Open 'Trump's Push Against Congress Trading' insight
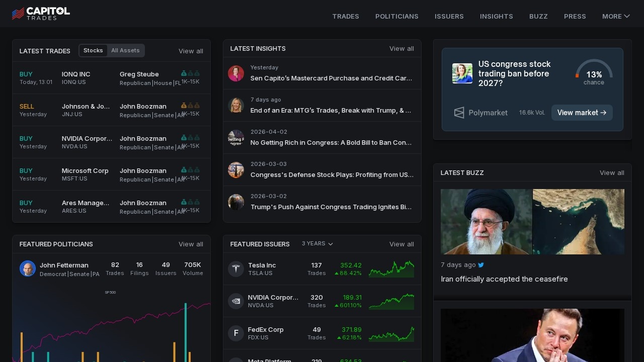644x362 pixels. pyautogui.click(x=331, y=207)
